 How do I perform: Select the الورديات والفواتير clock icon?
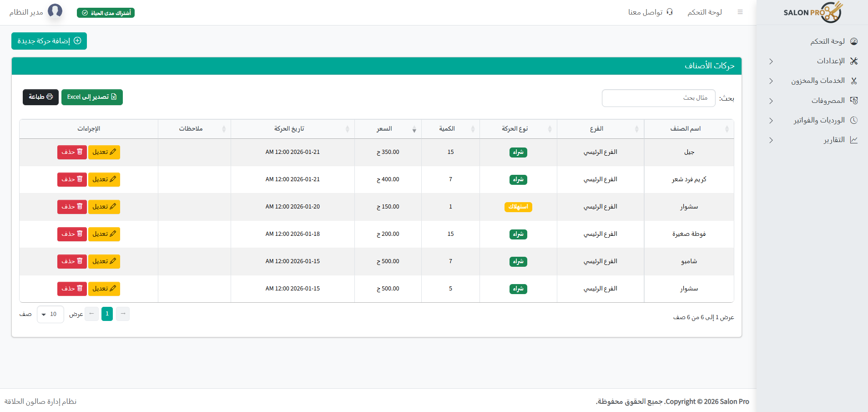coord(854,120)
